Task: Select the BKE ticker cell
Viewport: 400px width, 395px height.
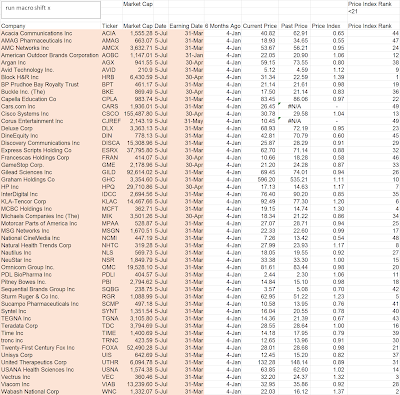Action: (x=112, y=92)
